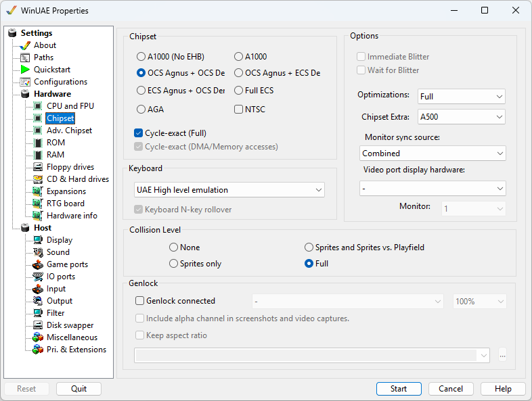The width and height of the screenshot is (532, 401).
Task: Click the ROM chip icon
Action: click(38, 143)
